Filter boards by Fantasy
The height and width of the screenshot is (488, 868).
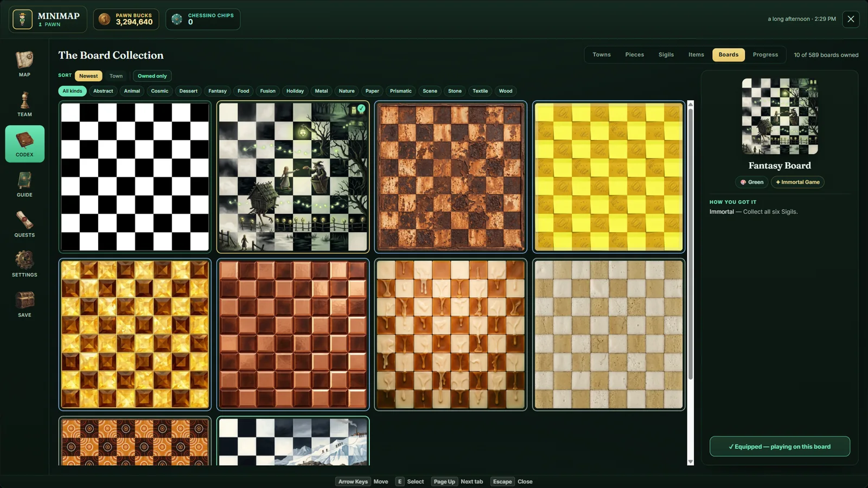pos(218,91)
